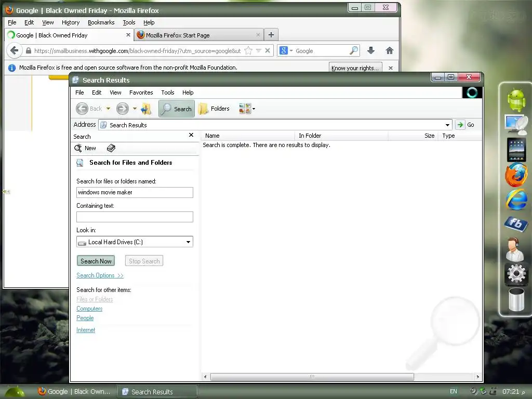This screenshot has height=399, width=532.
Task: Click the Android robot dock icon
Action: (x=516, y=100)
